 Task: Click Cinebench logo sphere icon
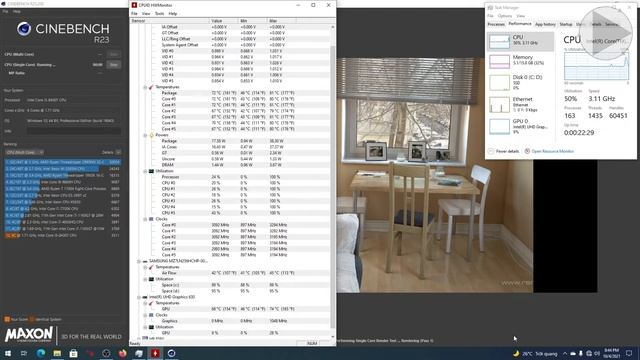tap(24, 29)
